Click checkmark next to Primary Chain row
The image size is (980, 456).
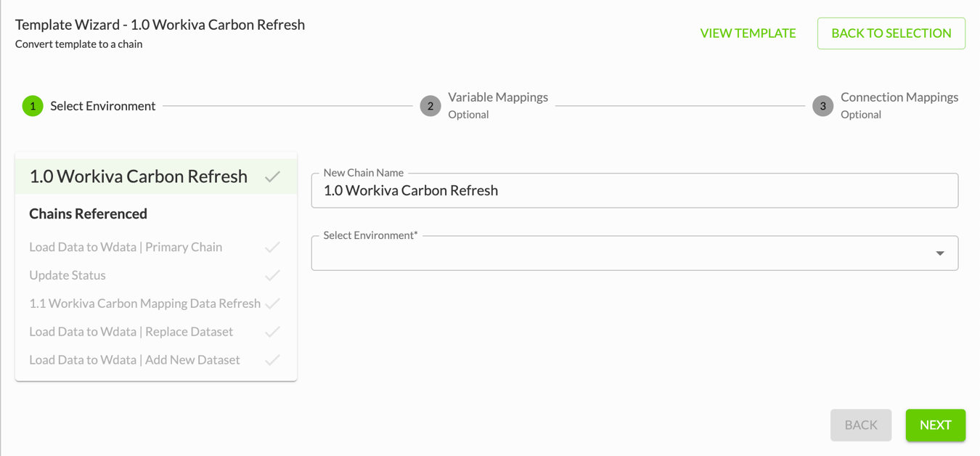point(273,248)
